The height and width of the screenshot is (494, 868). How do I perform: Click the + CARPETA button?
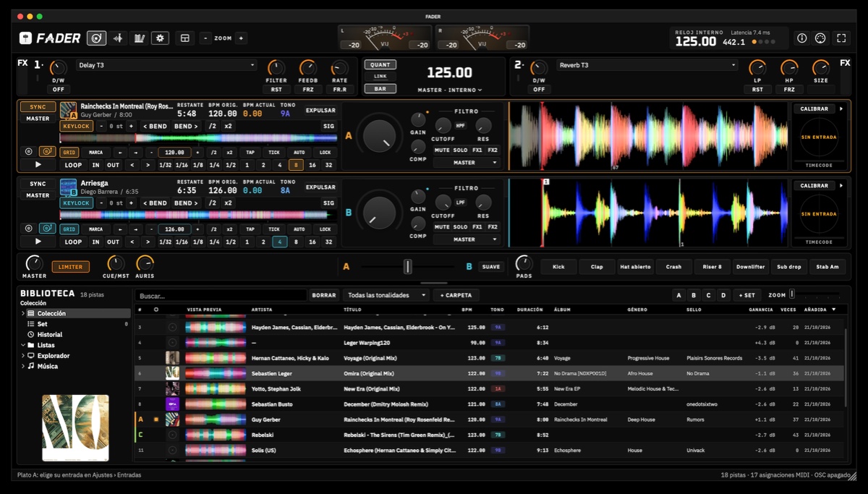click(x=456, y=295)
